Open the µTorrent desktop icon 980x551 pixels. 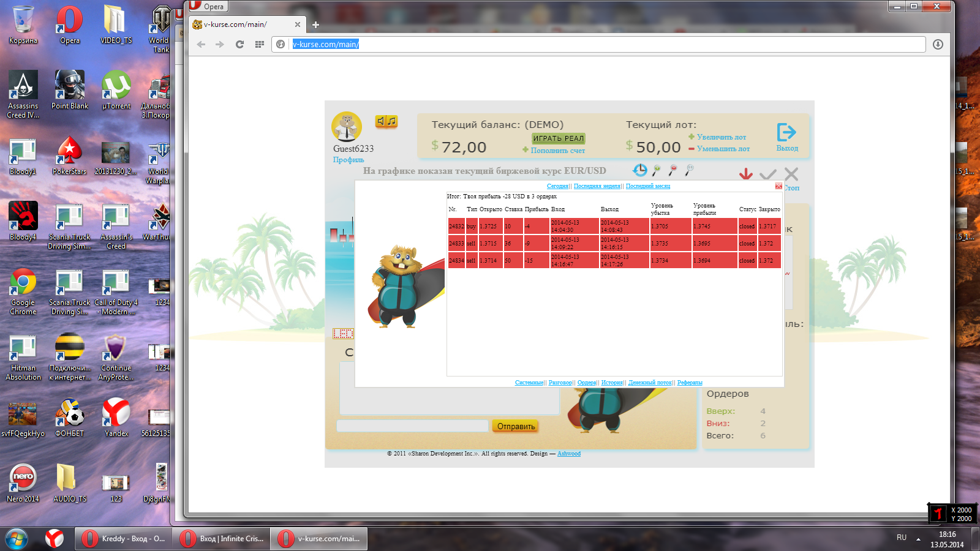point(116,90)
